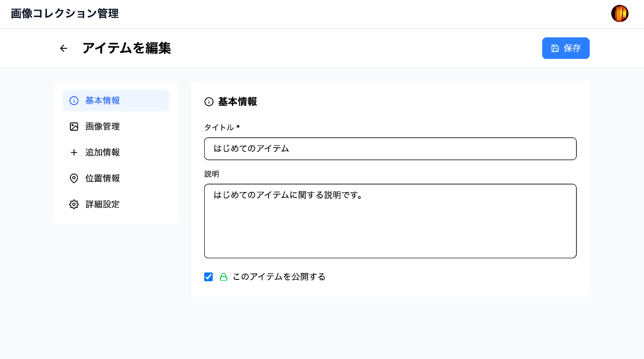Click the info icon beside 基本情報 in sidebar
644x359 pixels.
pos(74,101)
